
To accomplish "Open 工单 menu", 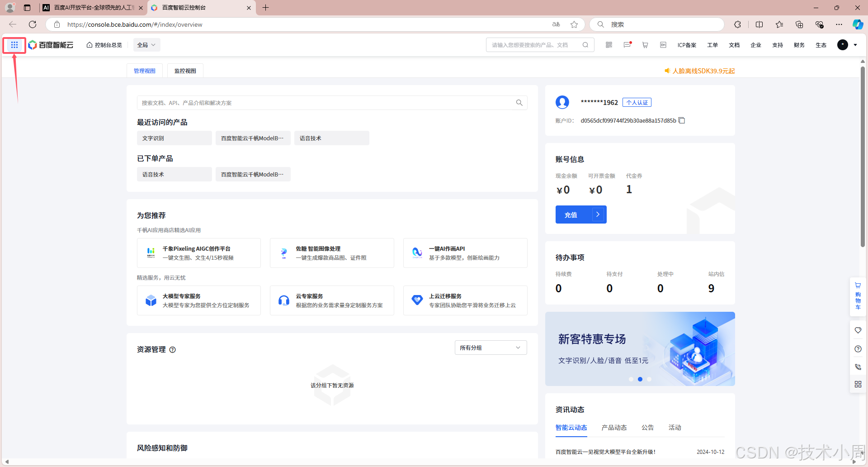I will 712,45.
